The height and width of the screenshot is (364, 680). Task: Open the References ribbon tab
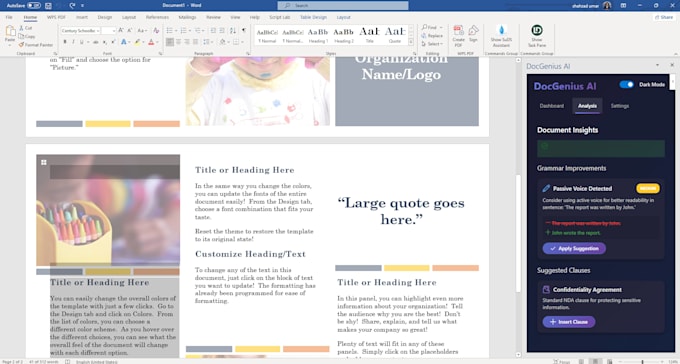click(x=157, y=17)
